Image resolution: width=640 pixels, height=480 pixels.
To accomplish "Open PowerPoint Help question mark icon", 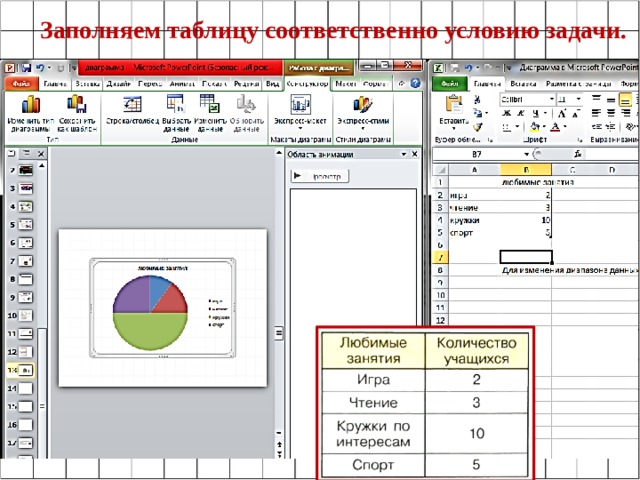I will pyautogui.click(x=416, y=83).
